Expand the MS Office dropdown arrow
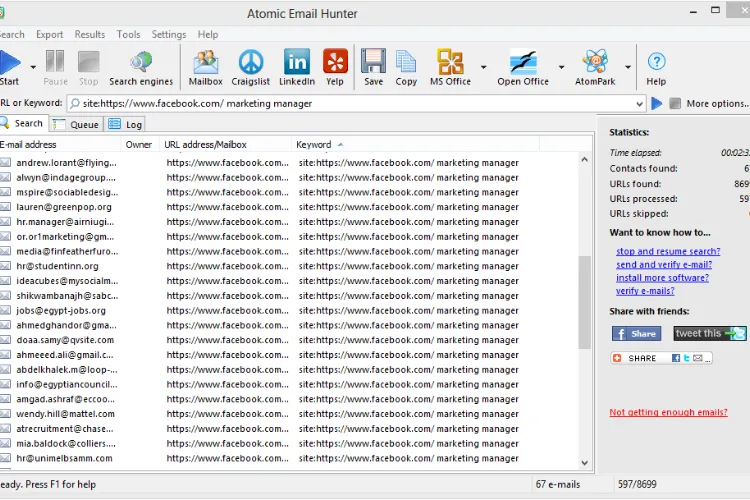The width and height of the screenshot is (750, 500). pos(484,68)
